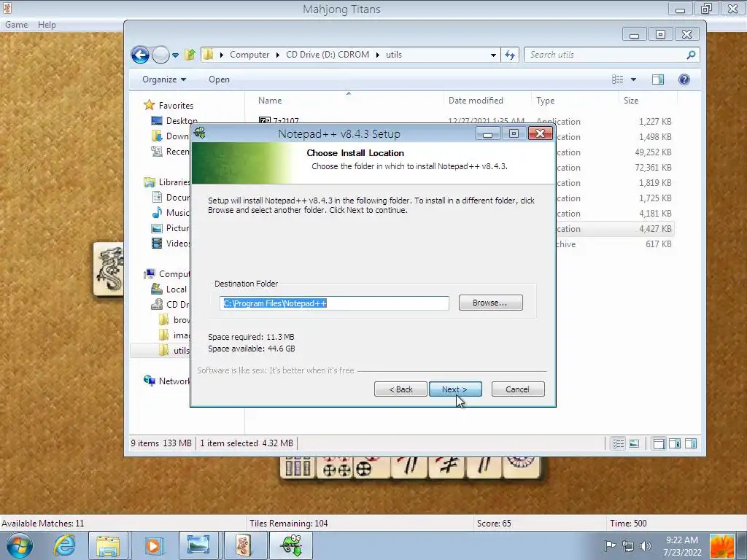Open the taskbar clock showing 9:22 AM
747x560 pixels.
(682, 546)
